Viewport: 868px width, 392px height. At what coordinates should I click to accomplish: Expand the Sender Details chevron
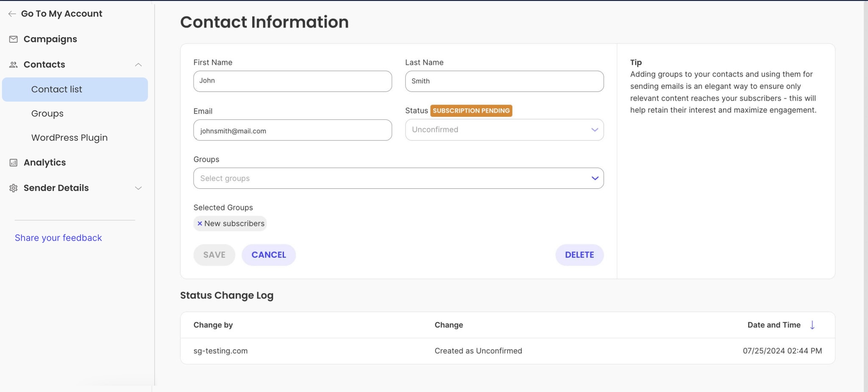pyautogui.click(x=138, y=188)
